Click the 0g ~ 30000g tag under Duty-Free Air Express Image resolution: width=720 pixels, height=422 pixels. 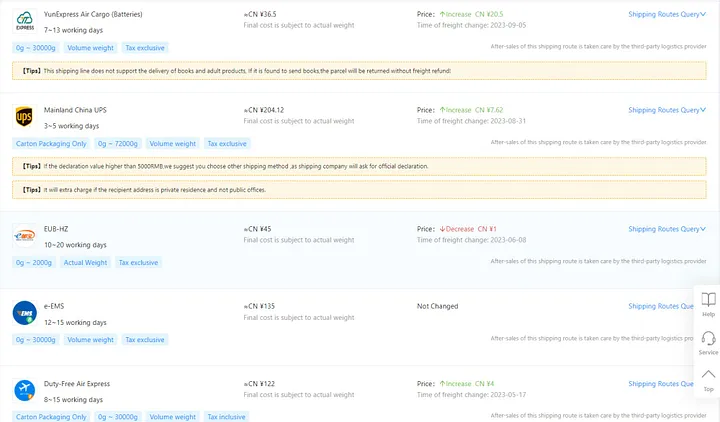click(118, 417)
